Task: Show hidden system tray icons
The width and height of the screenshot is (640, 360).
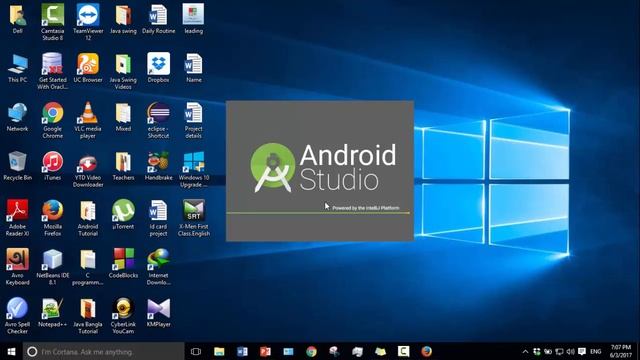Action: point(525,351)
